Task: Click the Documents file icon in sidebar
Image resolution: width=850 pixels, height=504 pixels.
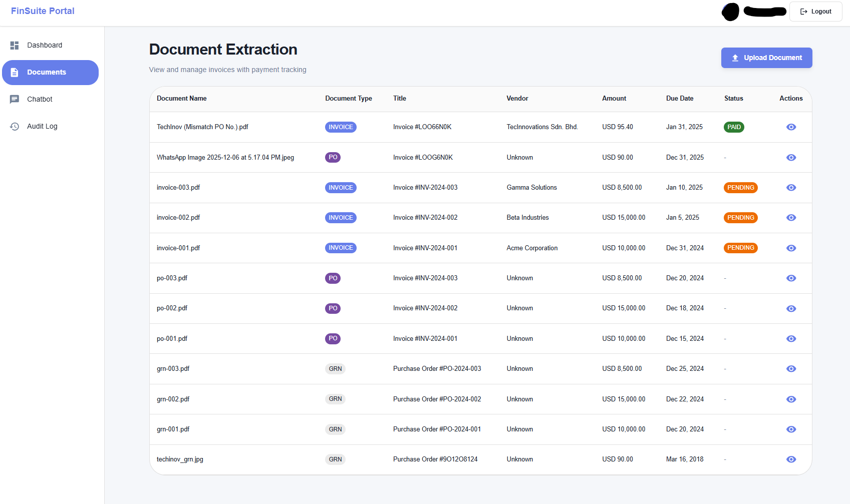Action: click(15, 73)
